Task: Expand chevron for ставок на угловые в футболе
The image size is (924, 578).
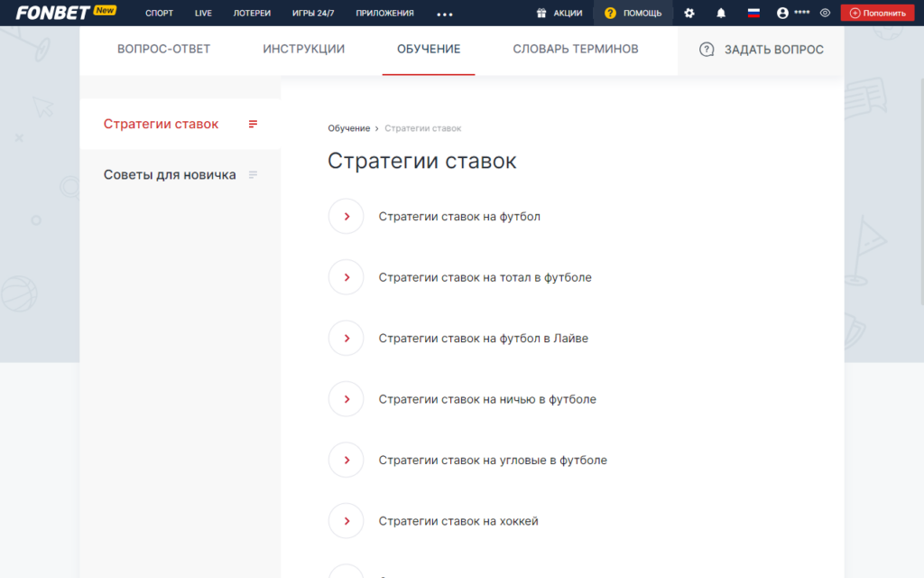Action: (346, 460)
